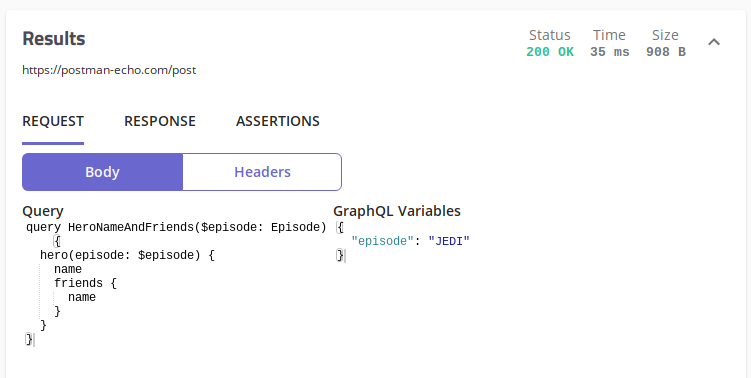Place cursor on the HeroNameAndFriends query line
Viewport: 751px width, 378px height.
pos(176,227)
